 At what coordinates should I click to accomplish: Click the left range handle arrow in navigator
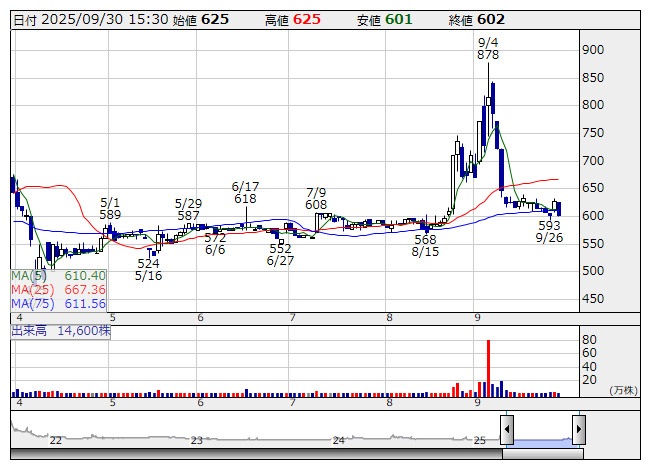(507, 430)
